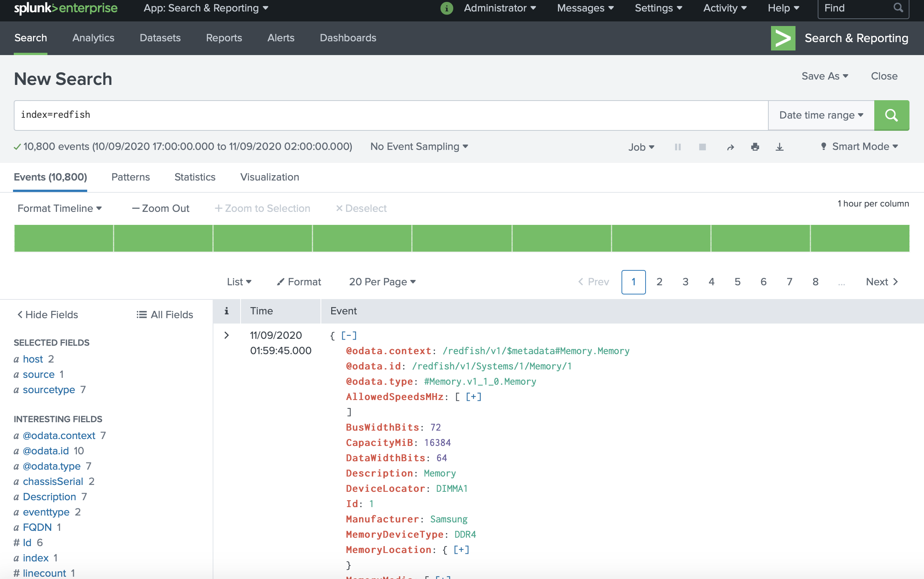
Task: Click the Close link
Action: [884, 76]
